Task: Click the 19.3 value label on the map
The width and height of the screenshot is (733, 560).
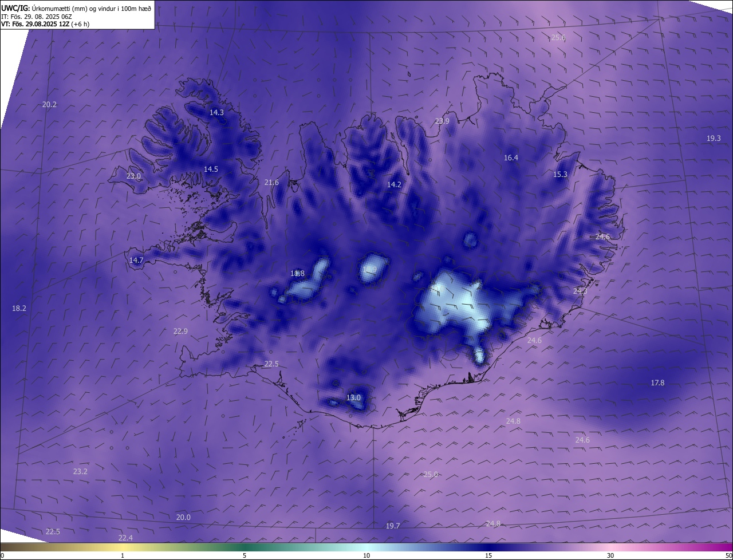Action: [714, 139]
